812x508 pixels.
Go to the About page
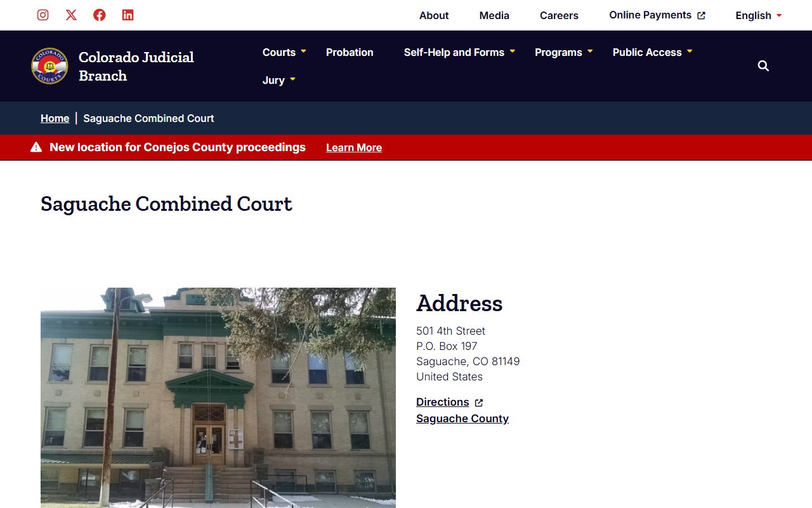pos(434,15)
